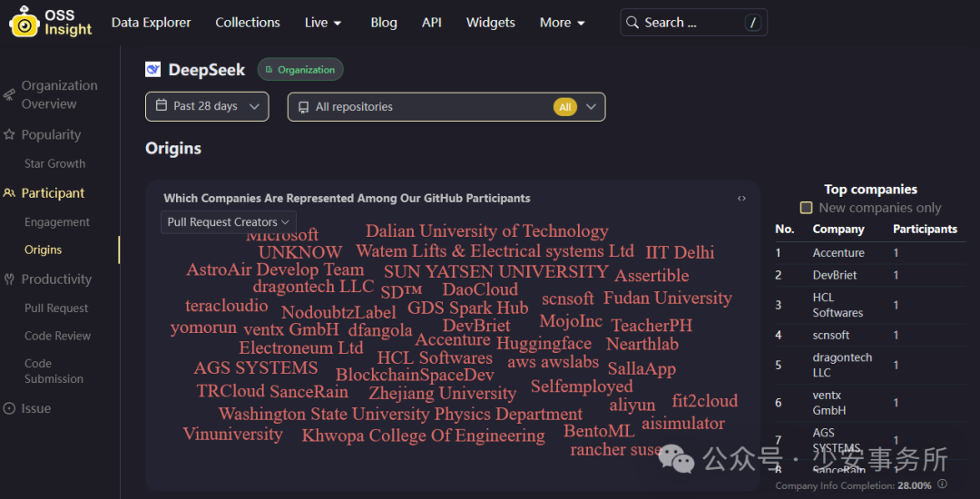The height and width of the screenshot is (499, 980).
Task: Focus the Search input field
Action: click(x=693, y=23)
